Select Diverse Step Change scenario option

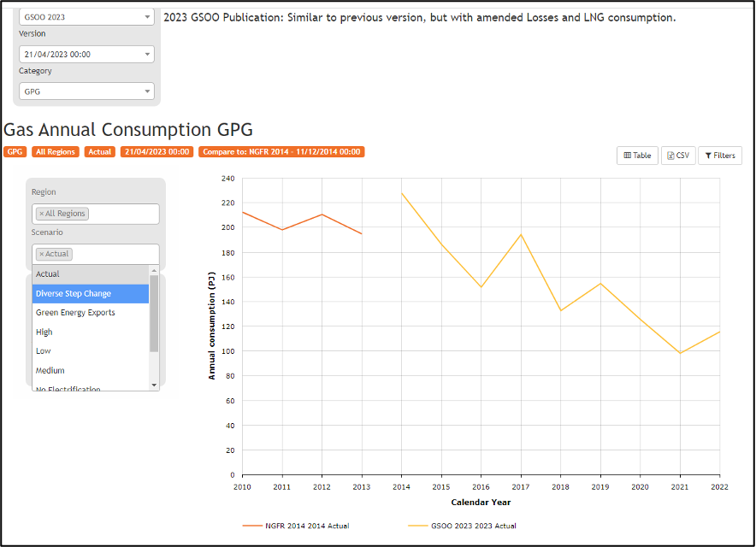tap(90, 293)
